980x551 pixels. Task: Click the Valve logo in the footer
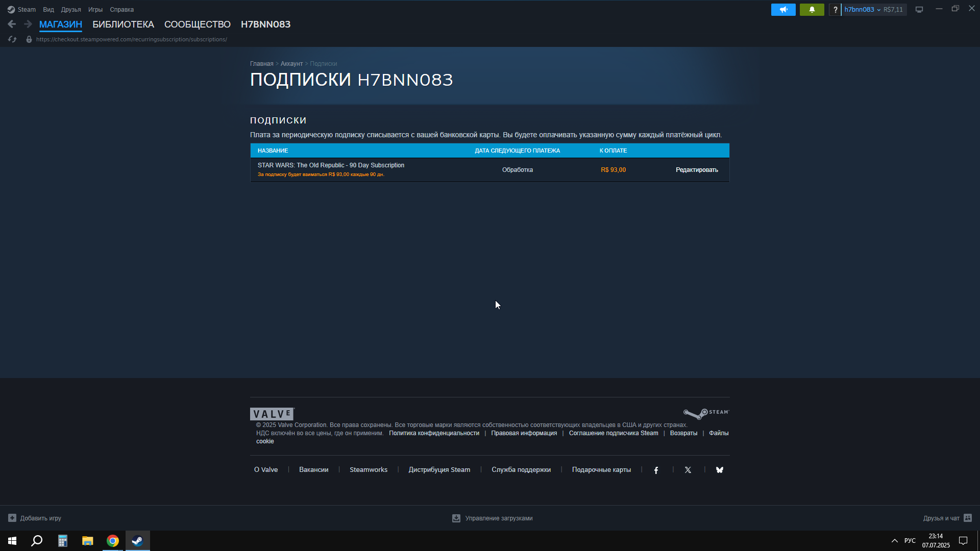272,414
